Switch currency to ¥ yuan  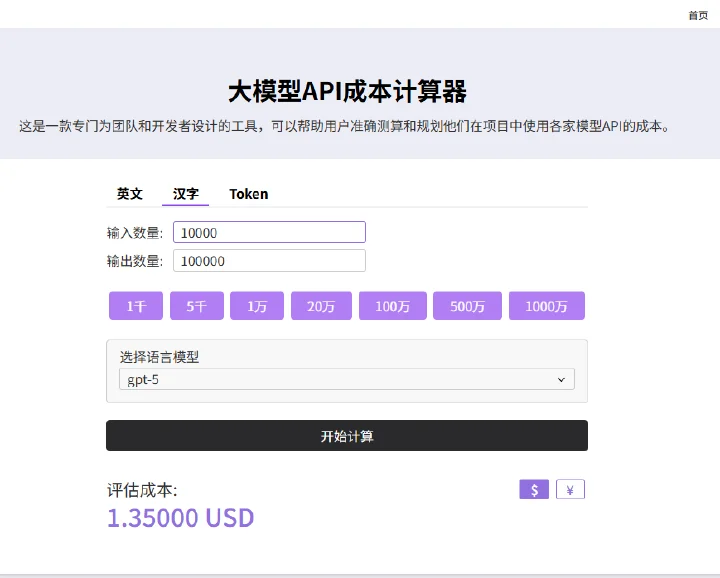point(570,489)
